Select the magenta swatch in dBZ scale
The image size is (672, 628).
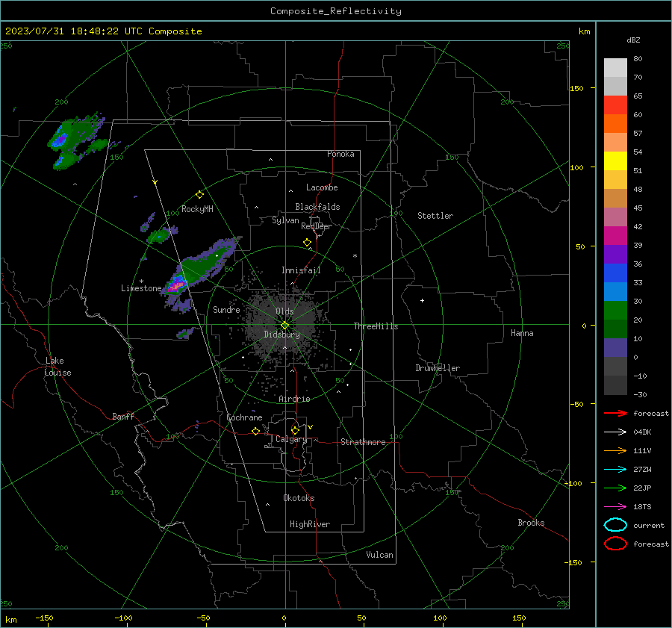click(x=615, y=236)
